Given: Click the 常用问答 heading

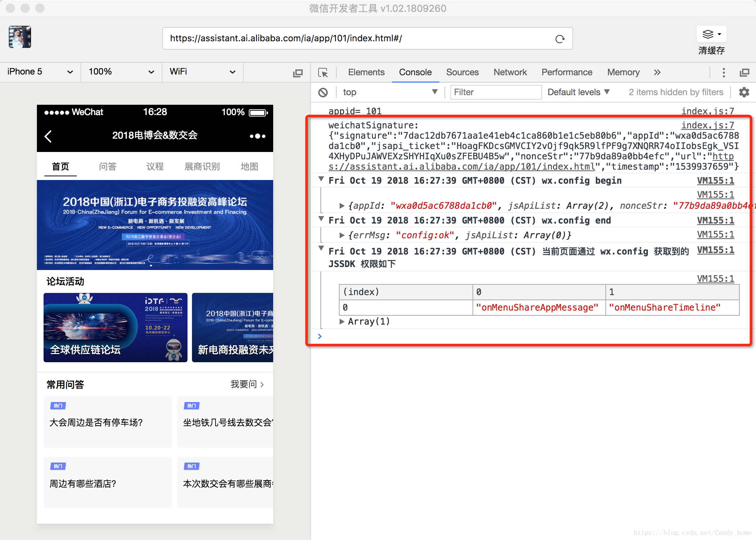Looking at the screenshot, I should (65, 385).
